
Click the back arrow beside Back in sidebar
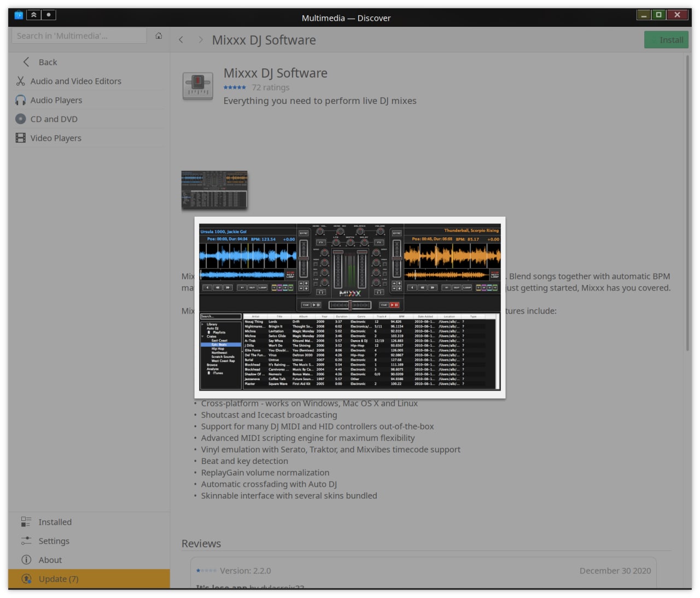click(26, 62)
